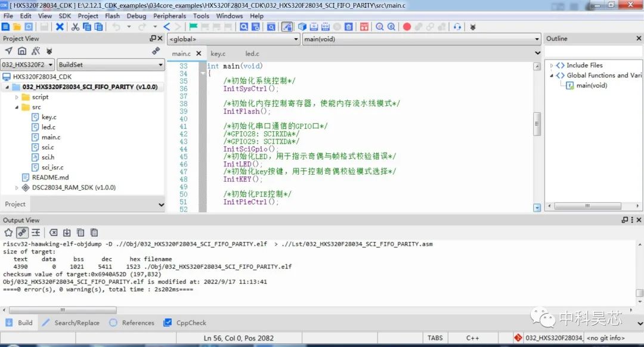Click the blue X close-file toolbar icon
Viewport: 644px width, 347px height.
pyautogui.click(x=60, y=27)
